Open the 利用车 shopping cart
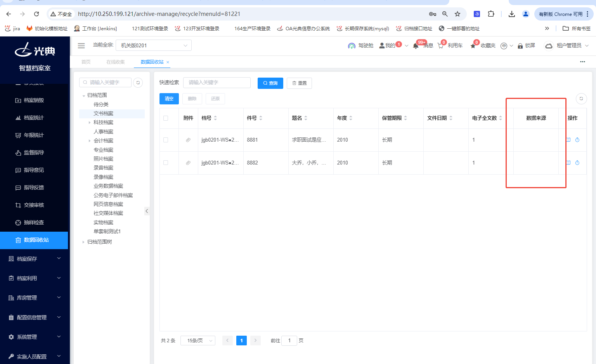This screenshot has width=596, height=364. (440, 46)
